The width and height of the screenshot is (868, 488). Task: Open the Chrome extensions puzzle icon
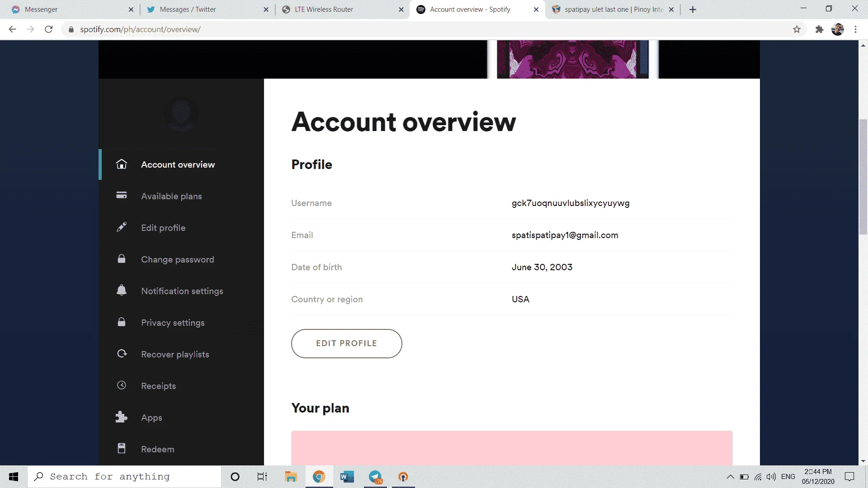tap(819, 29)
